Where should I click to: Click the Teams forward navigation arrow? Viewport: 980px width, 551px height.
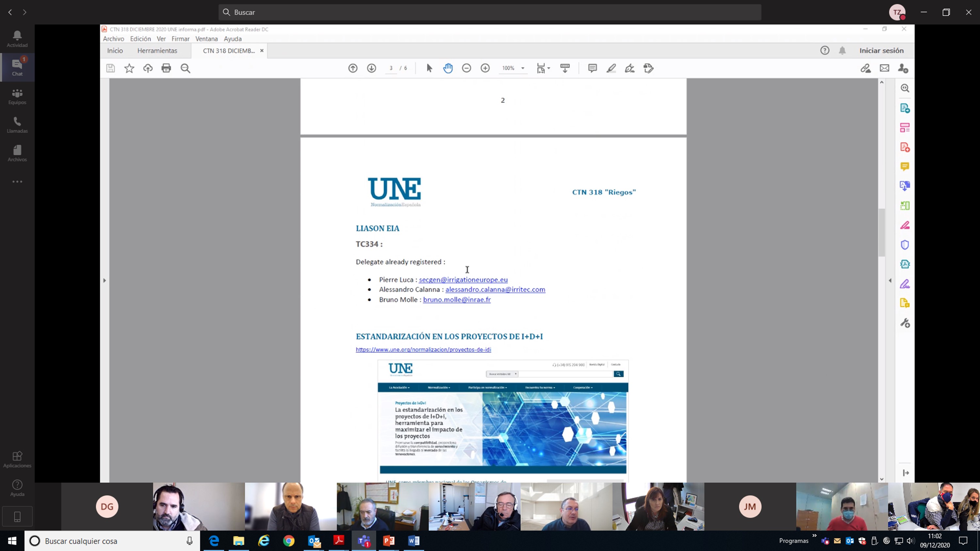(25, 12)
